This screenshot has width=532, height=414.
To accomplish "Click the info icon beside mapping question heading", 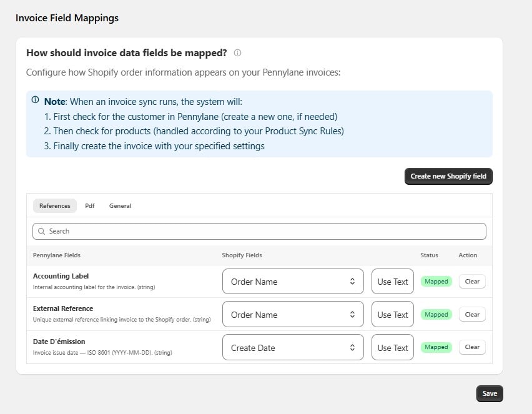I will point(237,53).
